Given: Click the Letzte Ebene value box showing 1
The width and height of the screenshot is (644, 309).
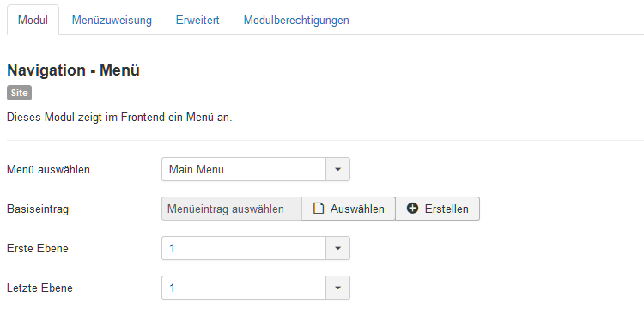Looking at the screenshot, I should pyautogui.click(x=244, y=288).
